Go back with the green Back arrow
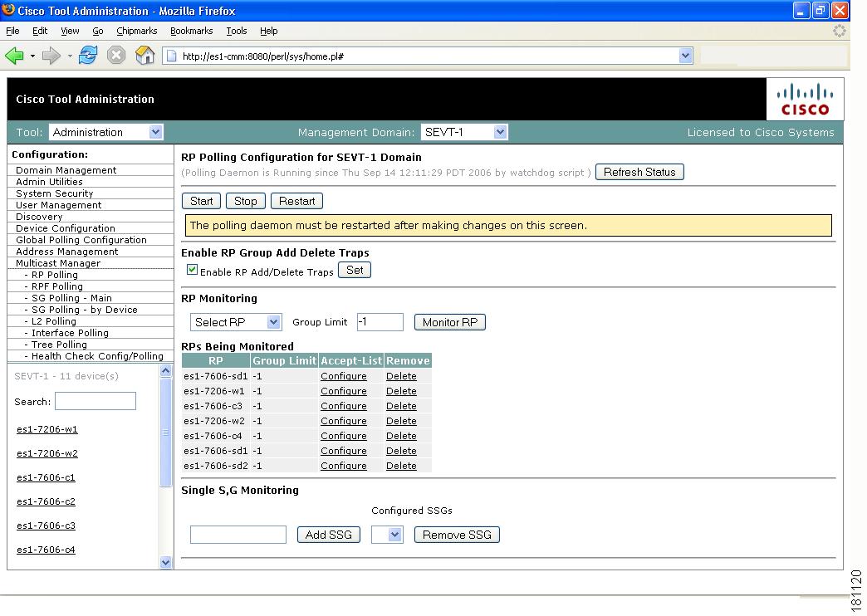Screen dimensions: 867x616 coord(15,56)
